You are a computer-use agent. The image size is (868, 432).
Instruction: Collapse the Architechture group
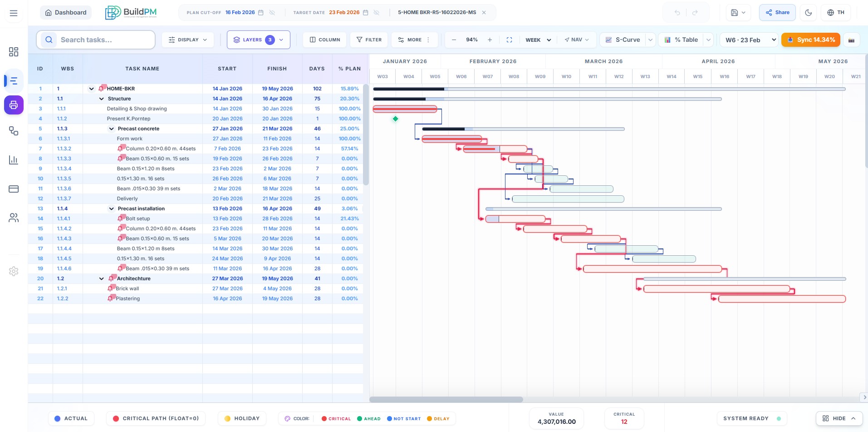[101, 278]
